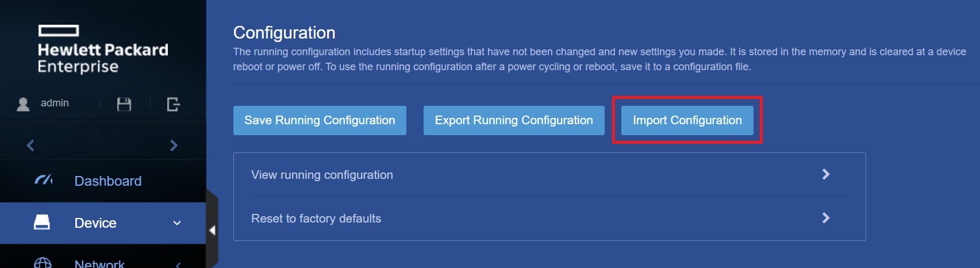Click the admin username text
The height and width of the screenshot is (268, 980).
55,103
